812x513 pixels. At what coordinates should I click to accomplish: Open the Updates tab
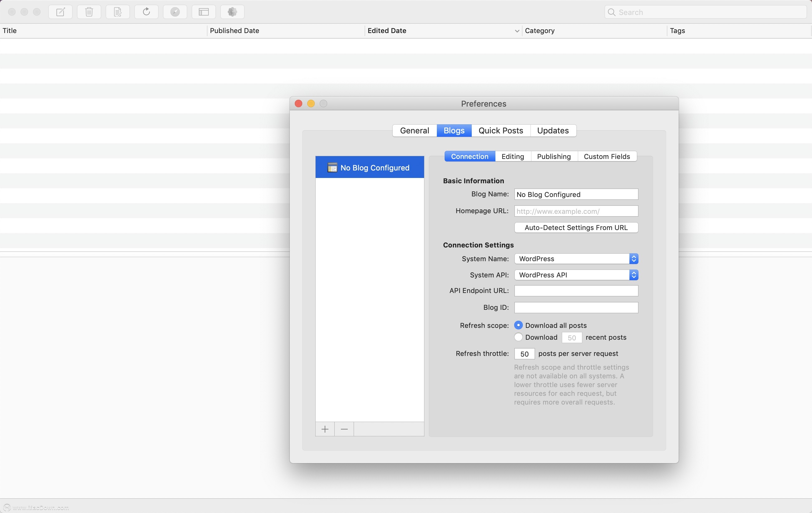[553, 131]
